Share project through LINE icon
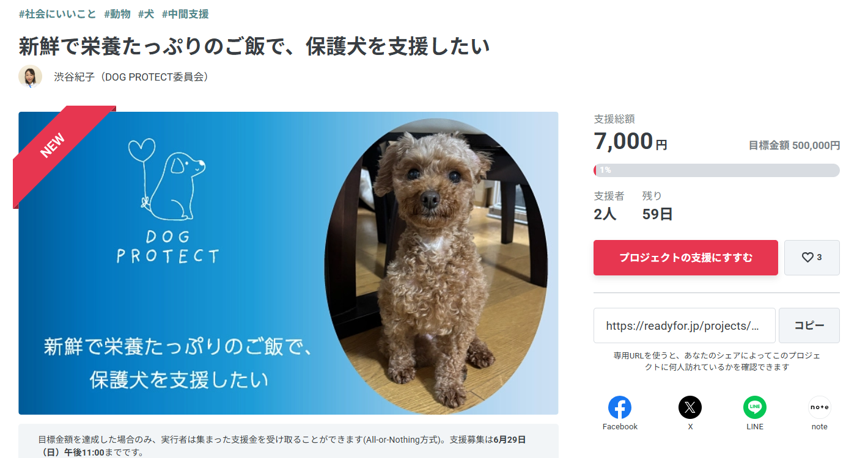 click(755, 407)
